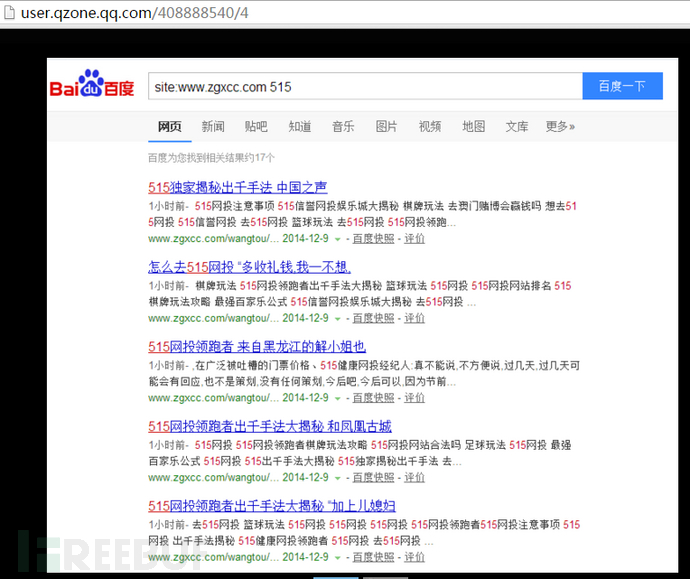Open the 视频 tab
The height and width of the screenshot is (579, 690).
click(430, 127)
